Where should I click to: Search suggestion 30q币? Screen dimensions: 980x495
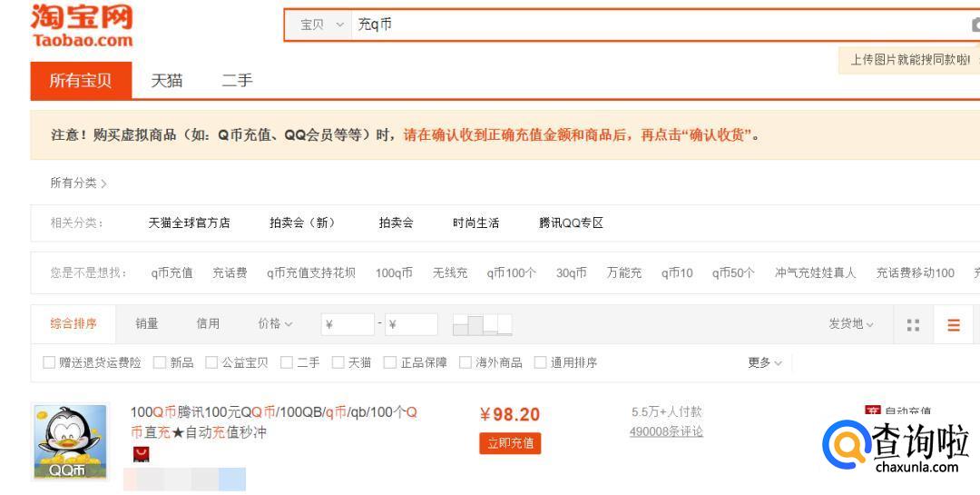pyautogui.click(x=572, y=272)
